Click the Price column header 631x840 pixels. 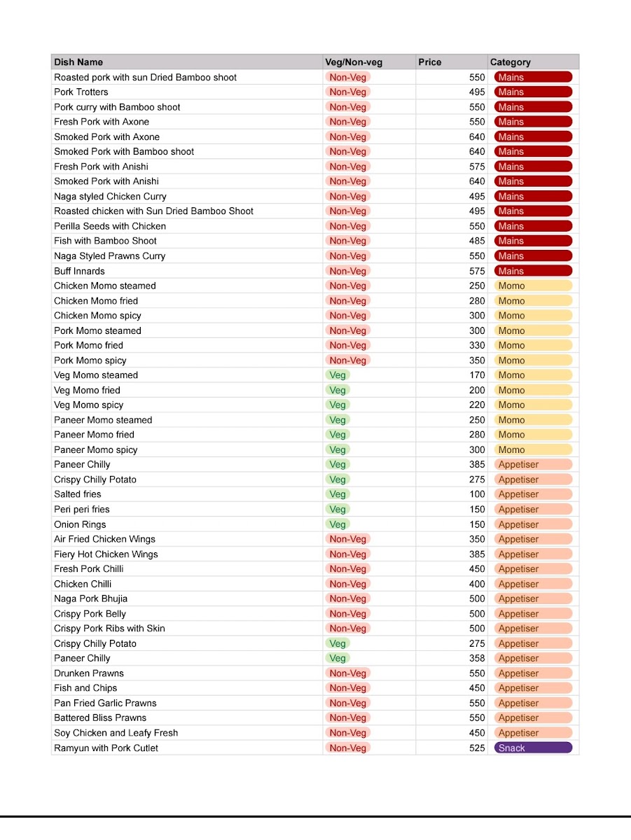point(452,62)
